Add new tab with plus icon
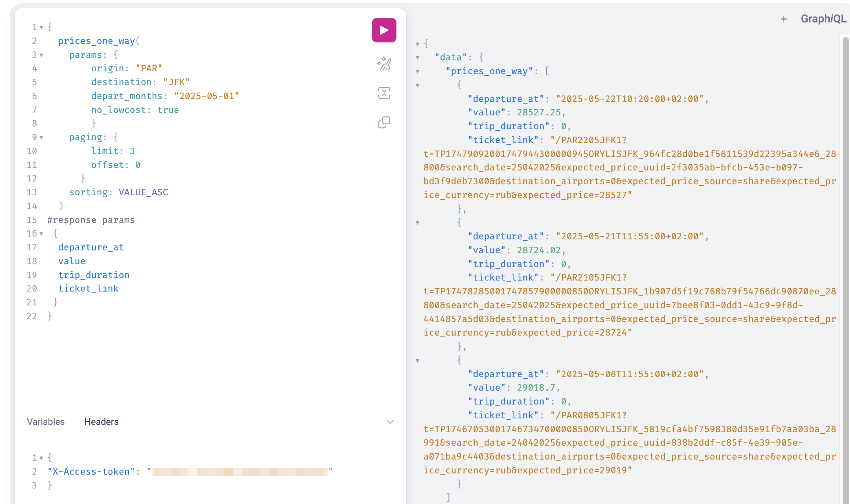850x504 pixels. coord(784,19)
